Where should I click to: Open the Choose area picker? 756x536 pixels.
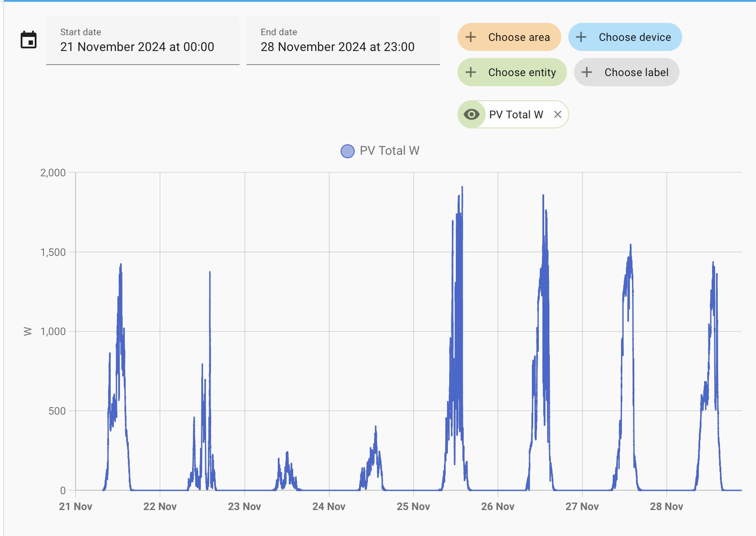tap(519, 37)
